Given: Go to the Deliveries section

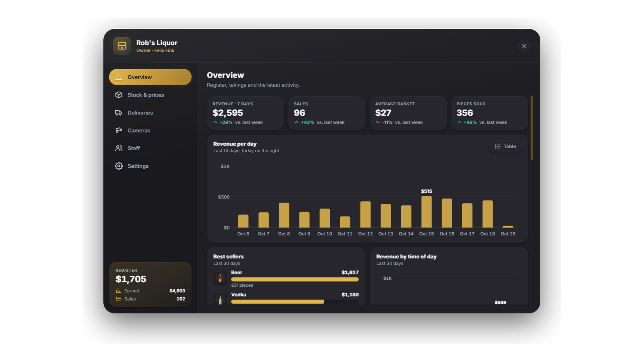Looking at the screenshot, I should 150,113.
